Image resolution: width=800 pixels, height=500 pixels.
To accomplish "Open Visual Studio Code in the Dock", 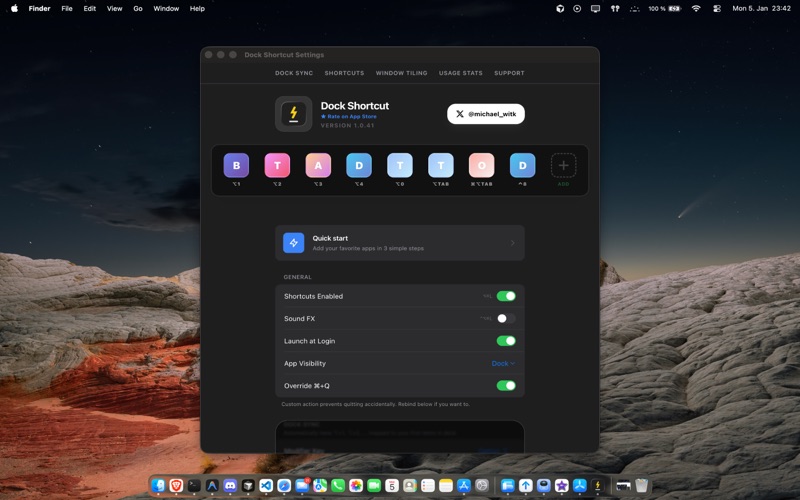I will click(266, 485).
